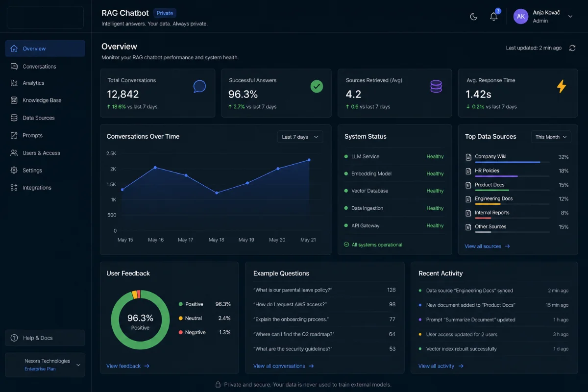Open the Analytics section
Viewport: 588px width, 392px height.
(x=45, y=83)
